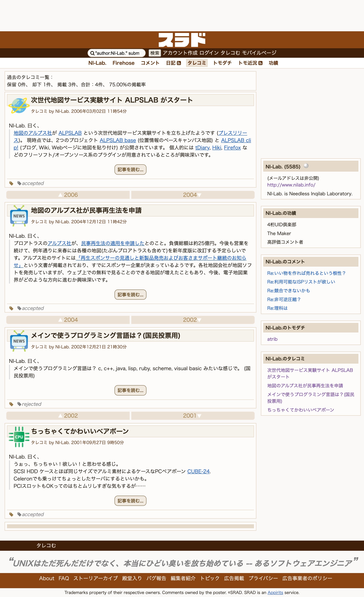The height and width of the screenshot is (597, 364).
Task: Open アカウント作成 link
Action: click(x=180, y=53)
